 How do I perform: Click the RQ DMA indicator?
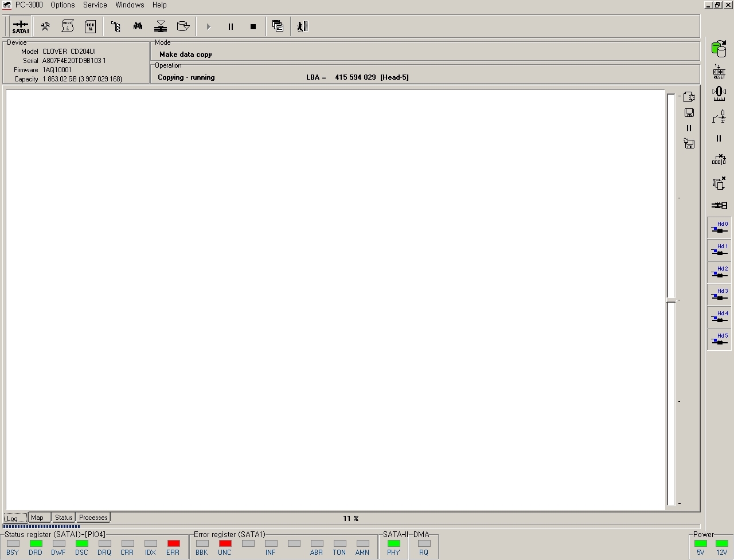424,543
